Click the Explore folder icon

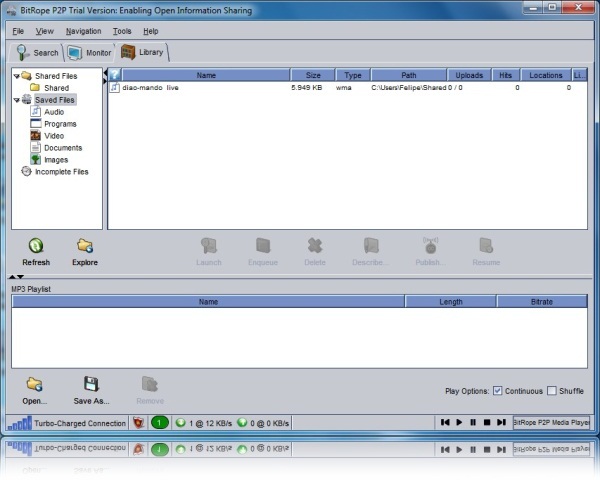point(85,246)
